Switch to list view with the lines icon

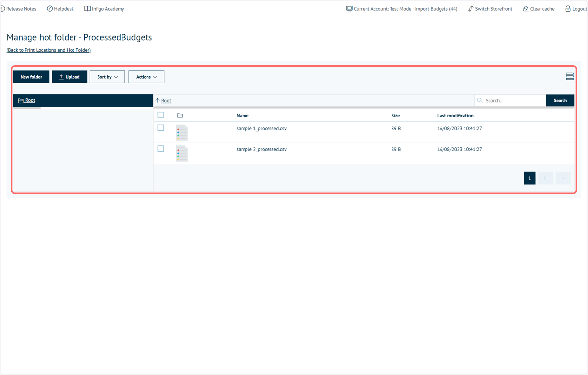point(569,76)
